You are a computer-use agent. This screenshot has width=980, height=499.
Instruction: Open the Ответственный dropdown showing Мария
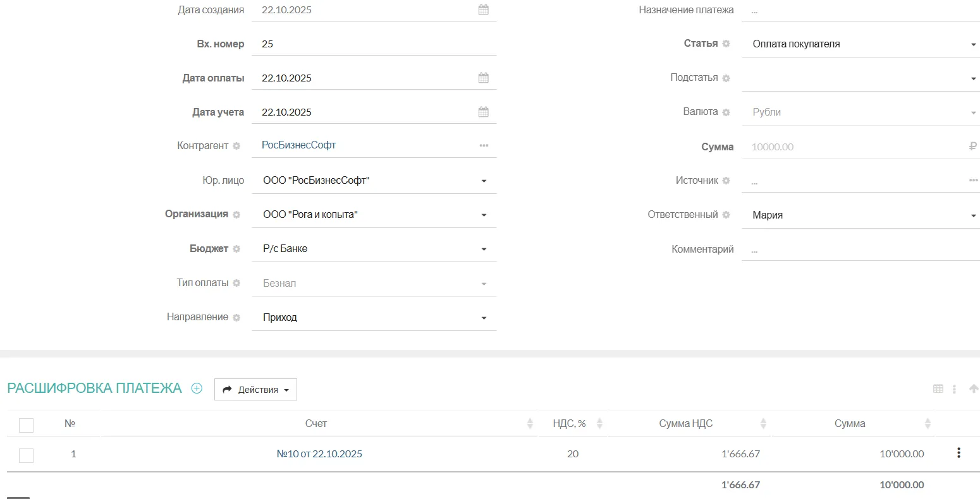coord(973,215)
